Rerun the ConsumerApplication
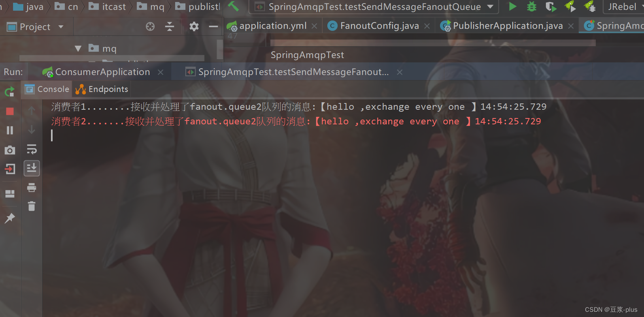This screenshot has width=644, height=317. pos(9,92)
